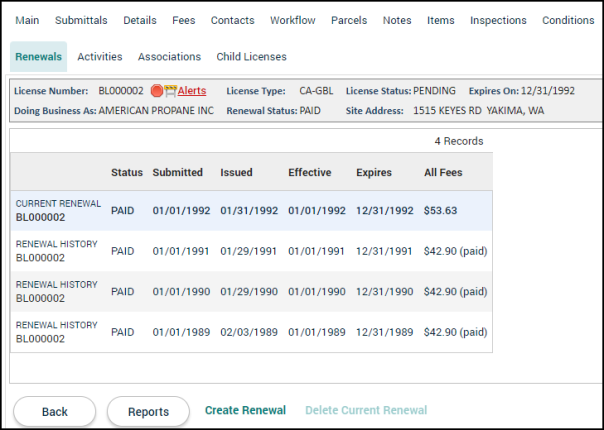The width and height of the screenshot is (604, 430).
Task: Click the Back button
Action: coord(55,412)
